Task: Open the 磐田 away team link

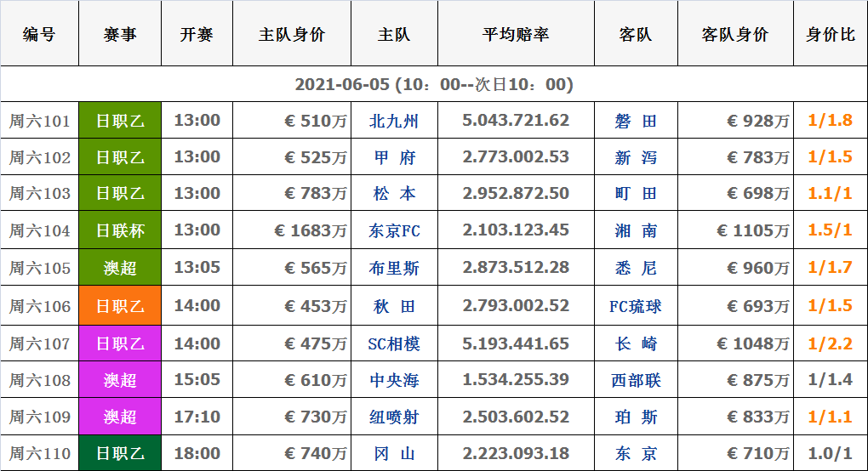Action: coord(636,121)
